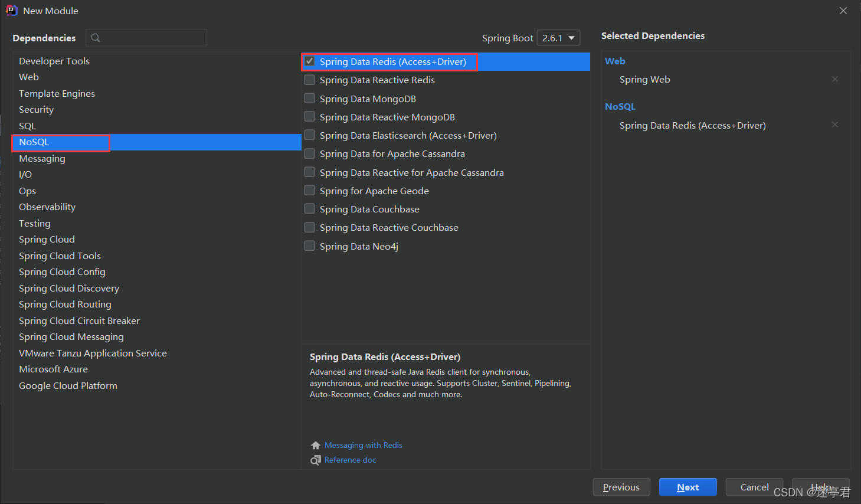Click the Web group in Selected Dependencies

tap(615, 61)
